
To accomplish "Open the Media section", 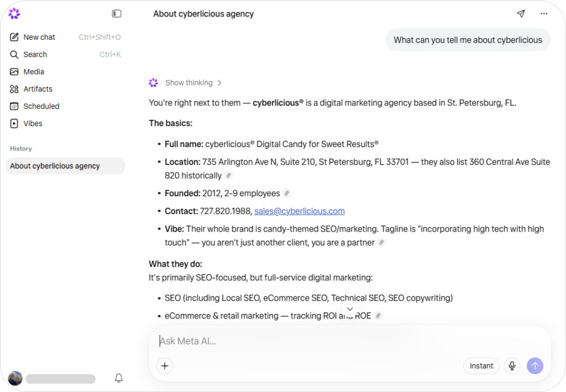I will click(65, 72).
